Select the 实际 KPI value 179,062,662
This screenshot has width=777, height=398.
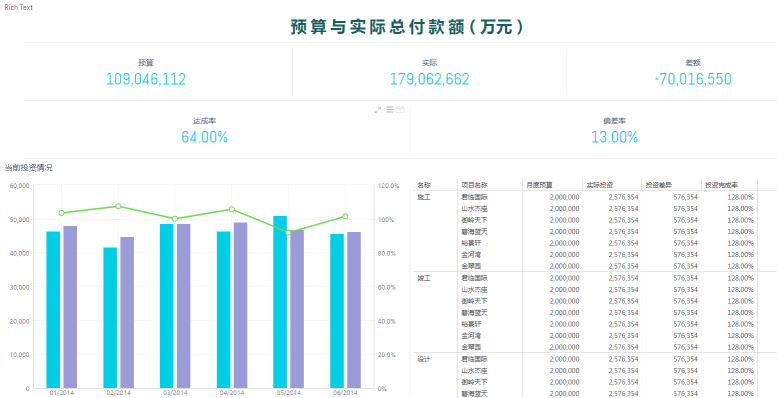click(429, 79)
